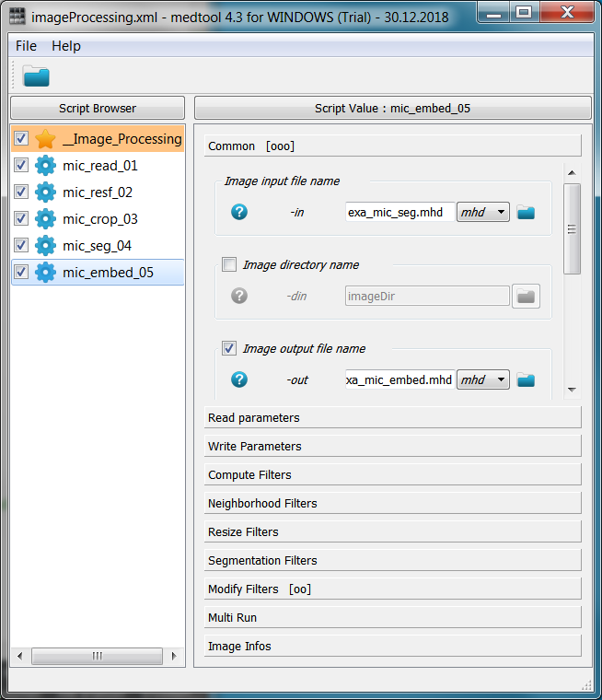Screen dimensions: 602x700
Task: Click the star icon of _Image_Processing
Action: pos(45,139)
